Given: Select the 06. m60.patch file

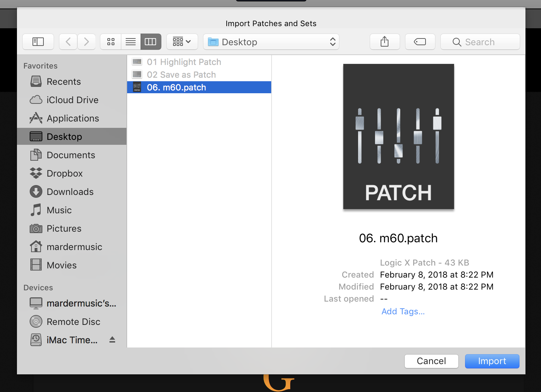Looking at the screenshot, I should [x=176, y=87].
